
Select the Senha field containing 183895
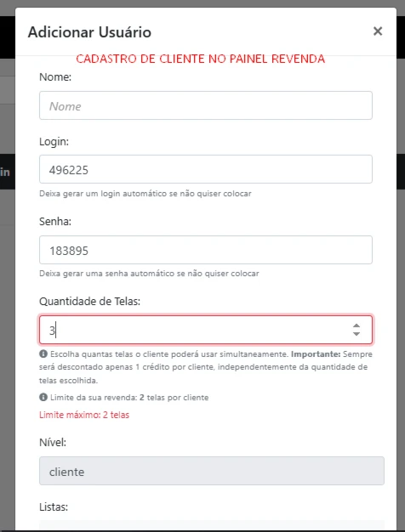206,250
